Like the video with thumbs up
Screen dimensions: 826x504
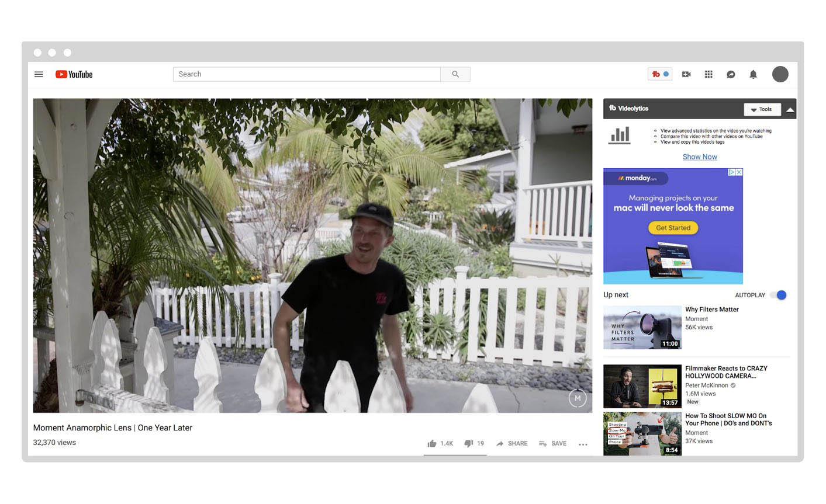(x=433, y=444)
